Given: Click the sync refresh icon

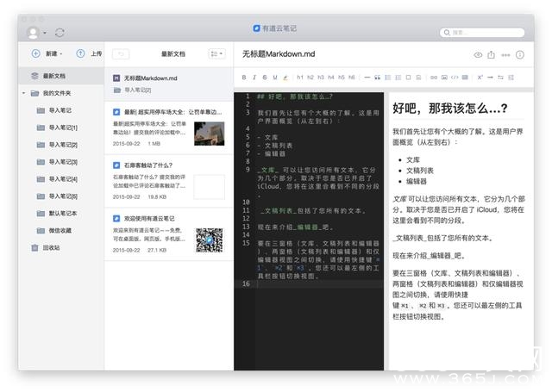Looking at the screenshot, I should [x=60, y=33].
